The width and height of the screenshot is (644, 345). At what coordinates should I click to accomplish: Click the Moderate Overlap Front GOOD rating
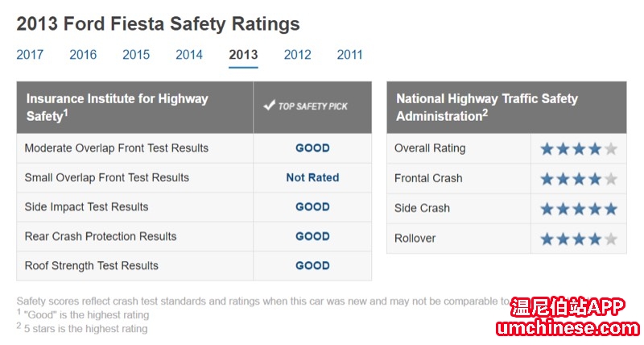point(312,148)
